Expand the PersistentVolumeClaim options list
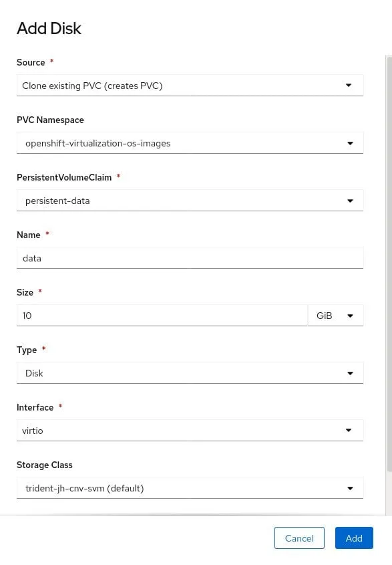The height and width of the screenshot is (565, 392). [x=190, y=200]
